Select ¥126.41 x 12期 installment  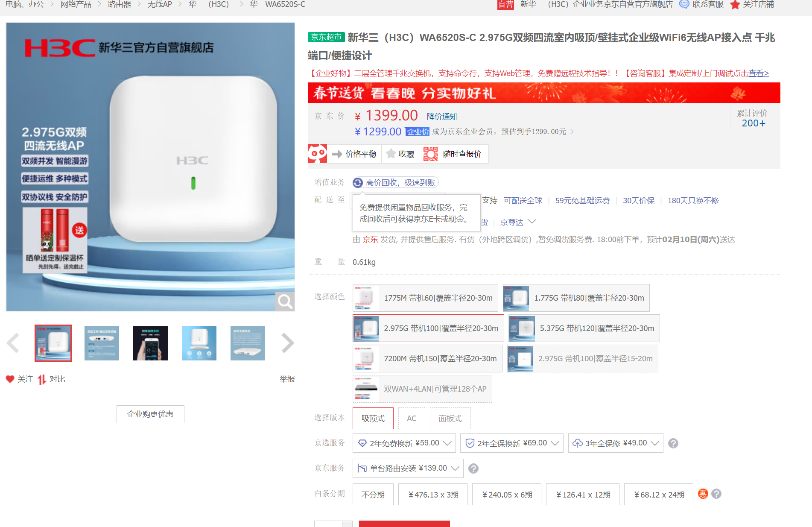click(583, 495)
